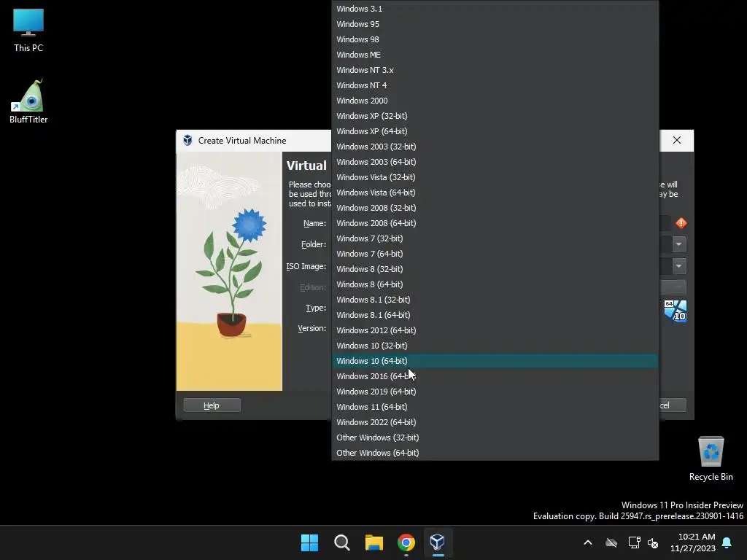This screenshot has width=747, height=560.
Task: Select the Recycle Bin icon
Action: click(711, 459)
